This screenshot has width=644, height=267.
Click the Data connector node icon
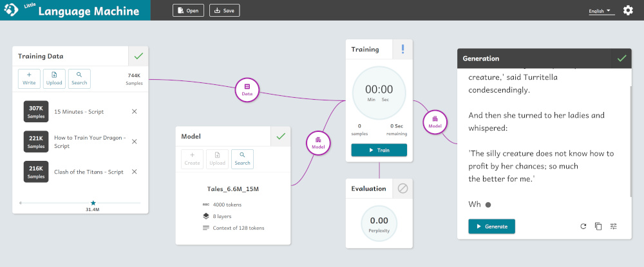(x=247, y=89)
